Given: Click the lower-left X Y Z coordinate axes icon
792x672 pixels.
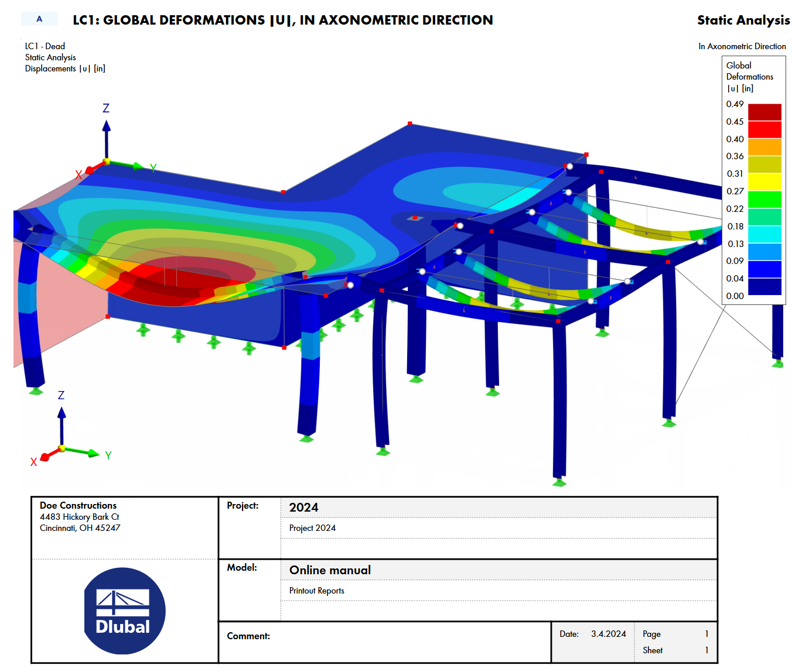Looking at the screenshot, I should [x=70, y=429].
